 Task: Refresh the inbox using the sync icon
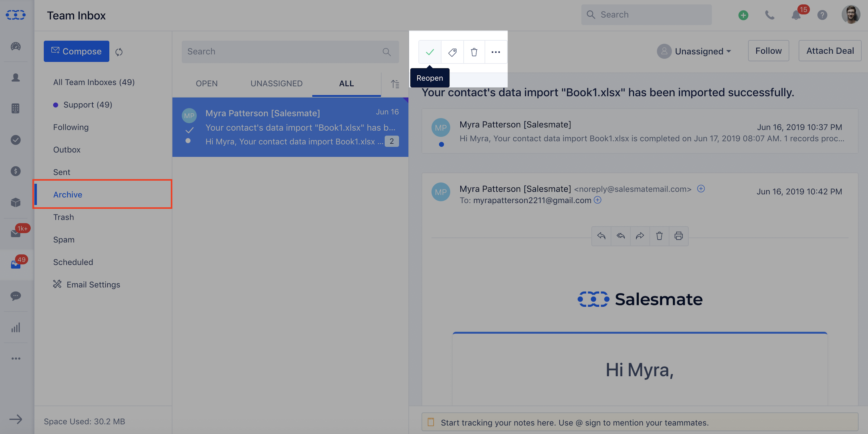[x=119, y=52]
